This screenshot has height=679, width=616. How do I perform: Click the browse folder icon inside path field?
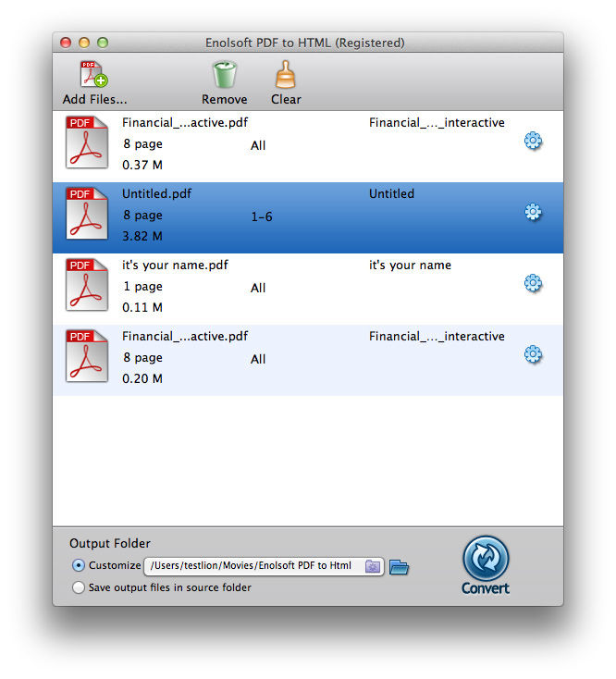(373, 566)
